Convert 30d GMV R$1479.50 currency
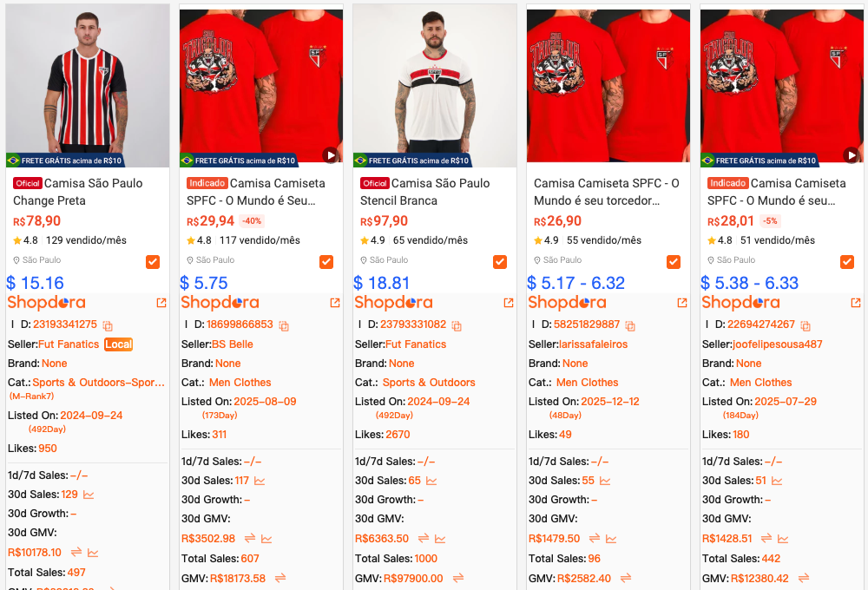This screenshot has height=590, width=868. coord(595,538)
